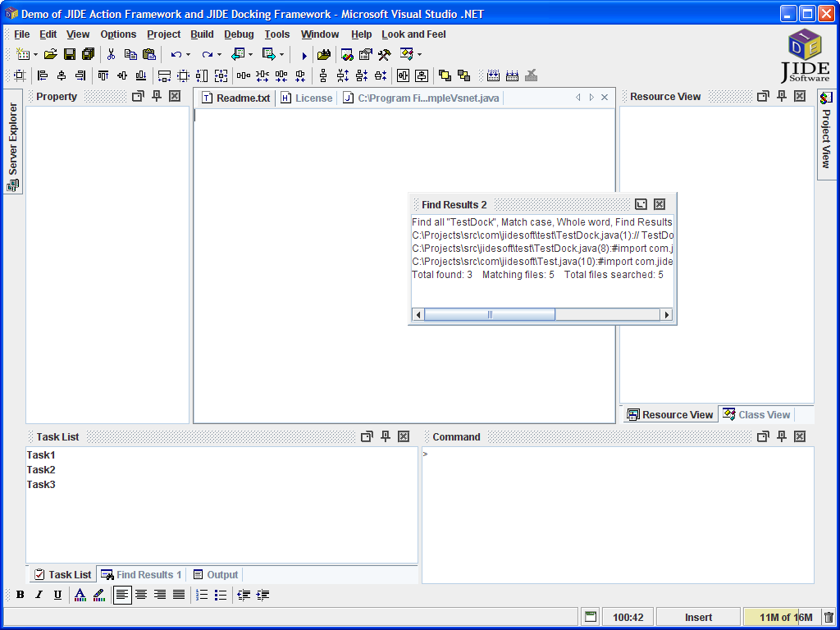The image size is (840, 630).
Task: Toggle Align Right paragraph button
Action: coord(160,595)
